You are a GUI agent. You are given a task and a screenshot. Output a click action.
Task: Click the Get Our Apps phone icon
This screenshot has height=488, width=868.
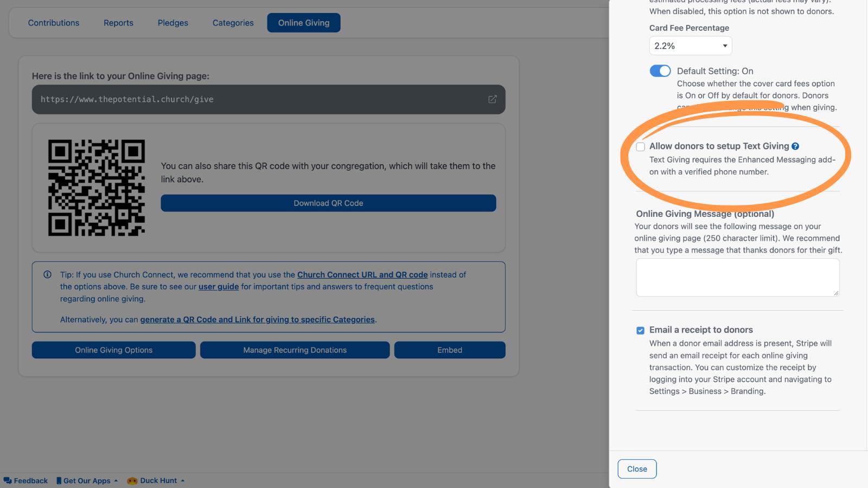click(59, 480)
